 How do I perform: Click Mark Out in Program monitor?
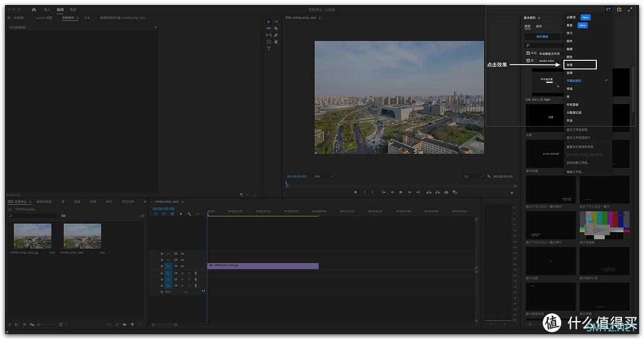(373, 192)
